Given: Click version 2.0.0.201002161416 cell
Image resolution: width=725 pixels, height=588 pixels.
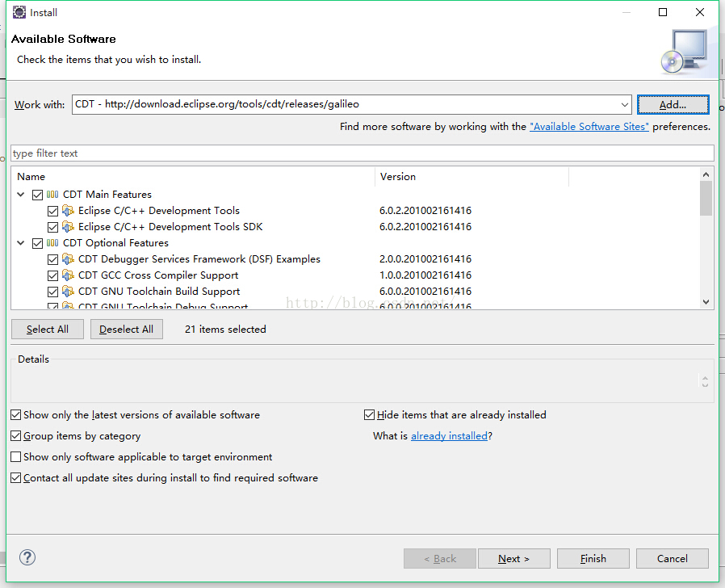Looking at the screenshot, I should click(425, 259).
